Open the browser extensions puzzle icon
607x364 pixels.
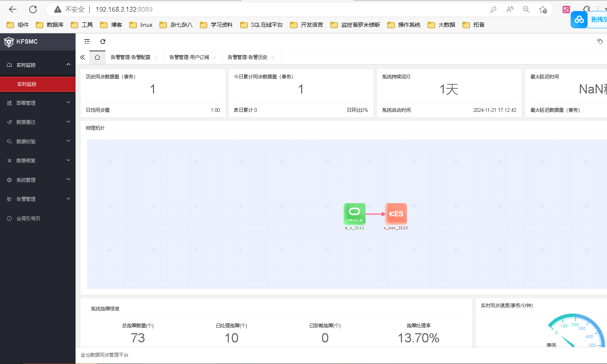pyautogui.click(x=586, y=9)
